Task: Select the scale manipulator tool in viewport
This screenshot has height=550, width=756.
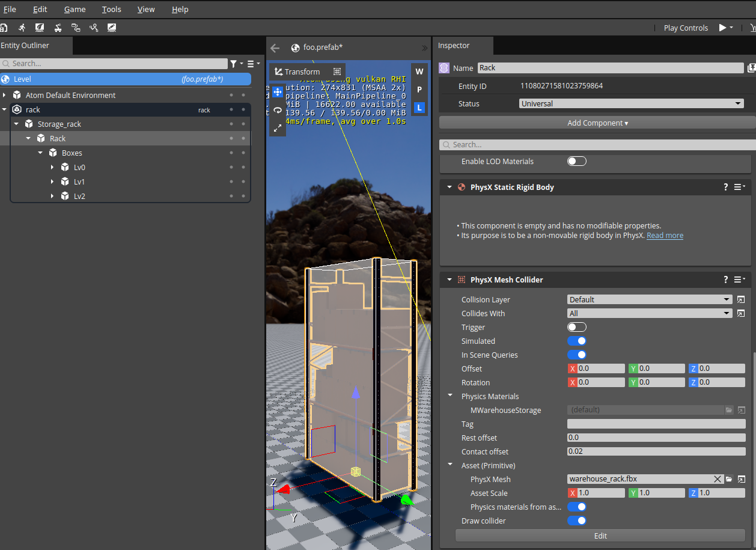Action: coord(278,128)
